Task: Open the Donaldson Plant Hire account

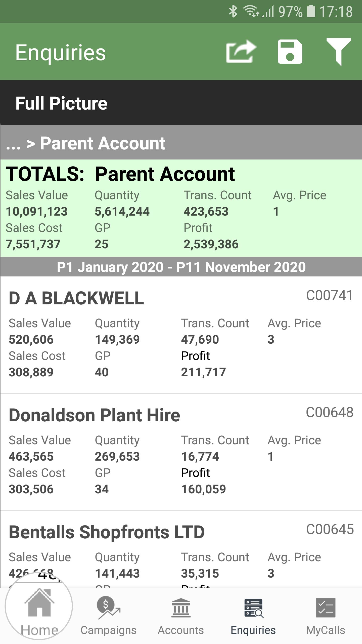Action: click(181, 452)
